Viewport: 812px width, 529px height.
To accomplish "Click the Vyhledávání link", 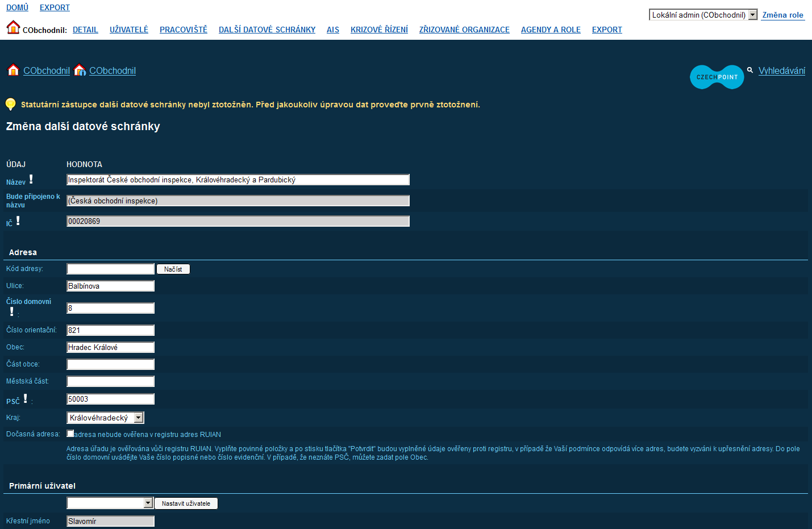I will pos(782,70).
